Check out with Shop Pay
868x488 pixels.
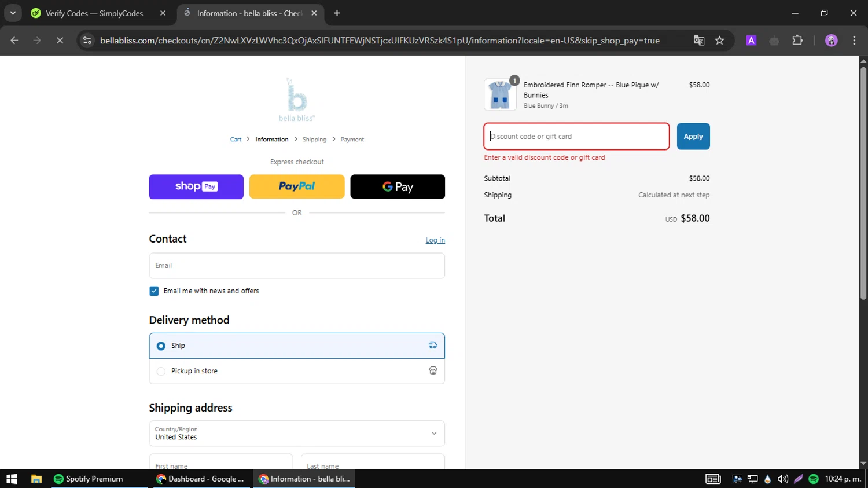click(196, 186)
